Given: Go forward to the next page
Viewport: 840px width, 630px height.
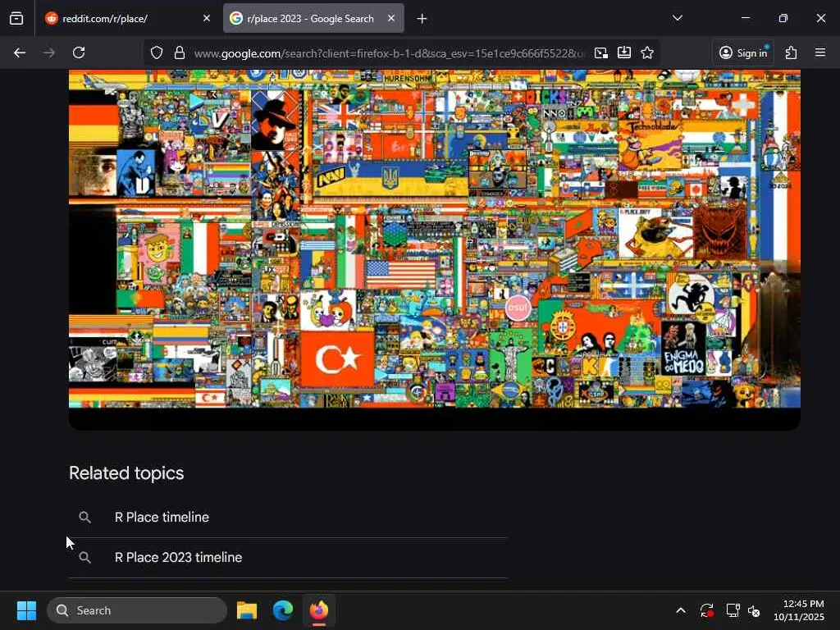Looking at the screenshot, I should tap(49, 52).
